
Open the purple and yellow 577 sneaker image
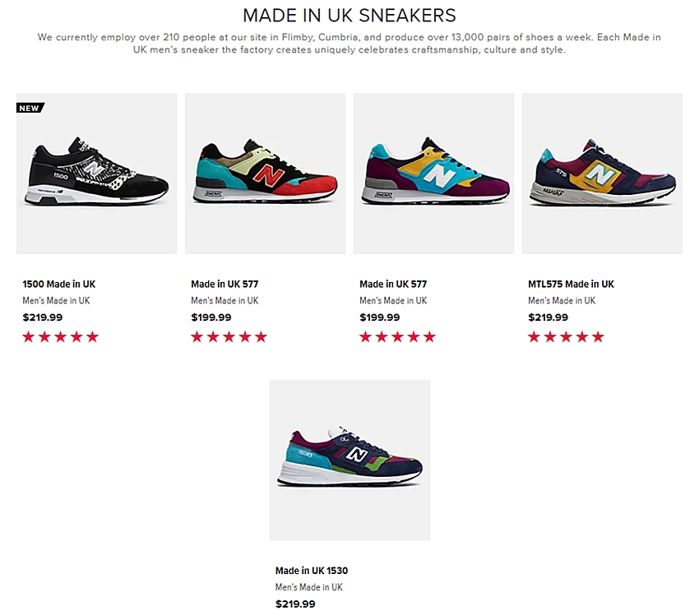click(433, 174)
